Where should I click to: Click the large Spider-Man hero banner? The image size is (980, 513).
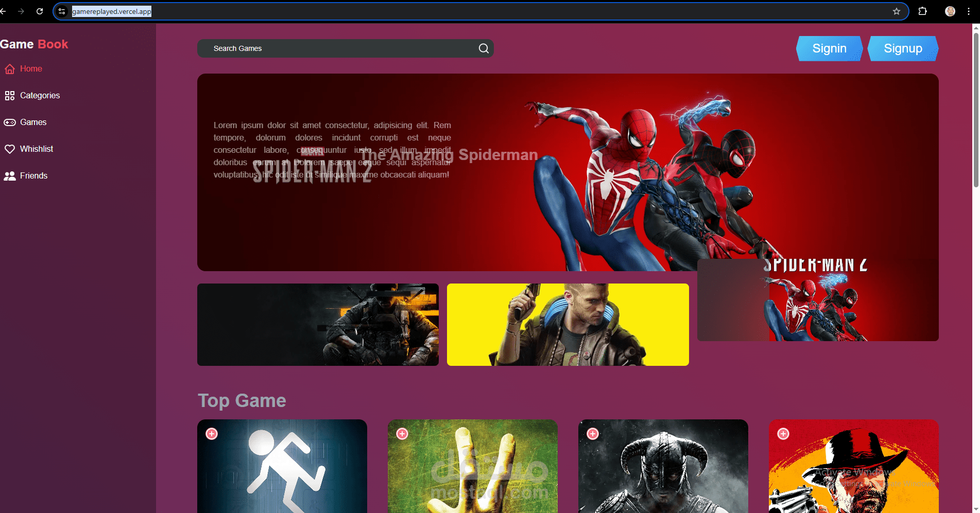[568, 172]
